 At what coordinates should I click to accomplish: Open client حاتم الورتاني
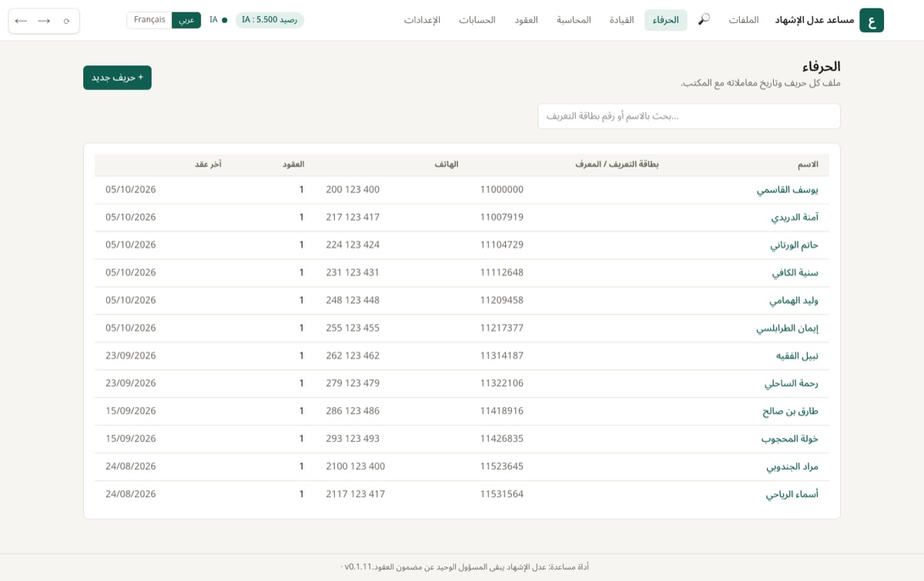point(794,245)
